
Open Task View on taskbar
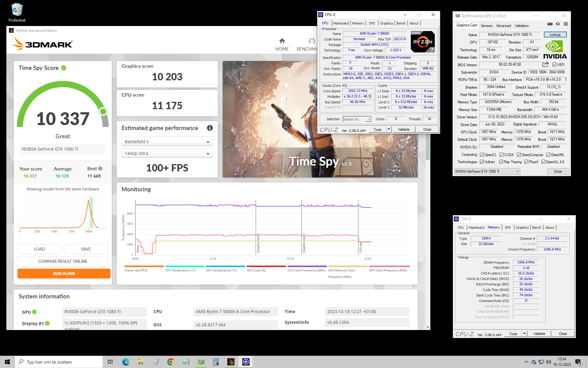(x=110, y=362)
